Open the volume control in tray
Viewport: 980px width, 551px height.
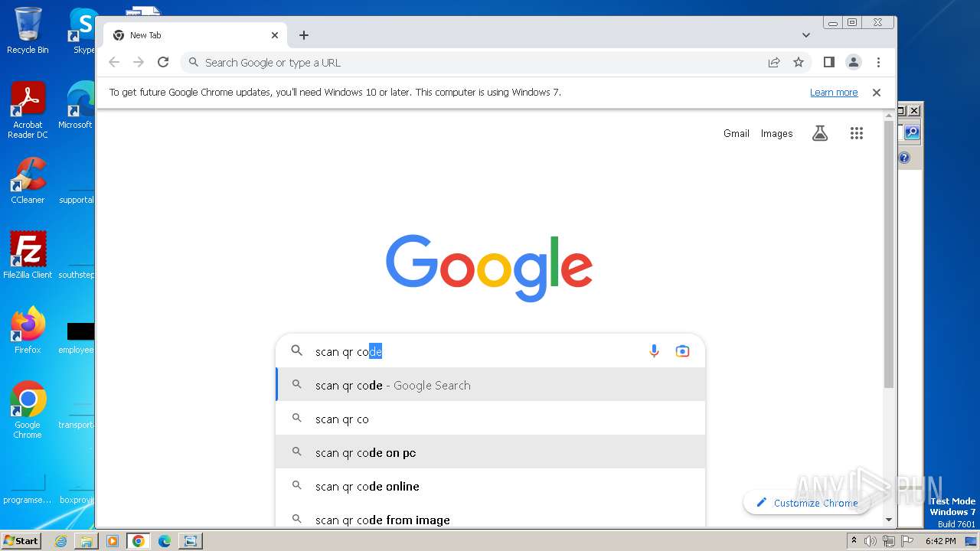pyautogui.click(x=871, y=541)
